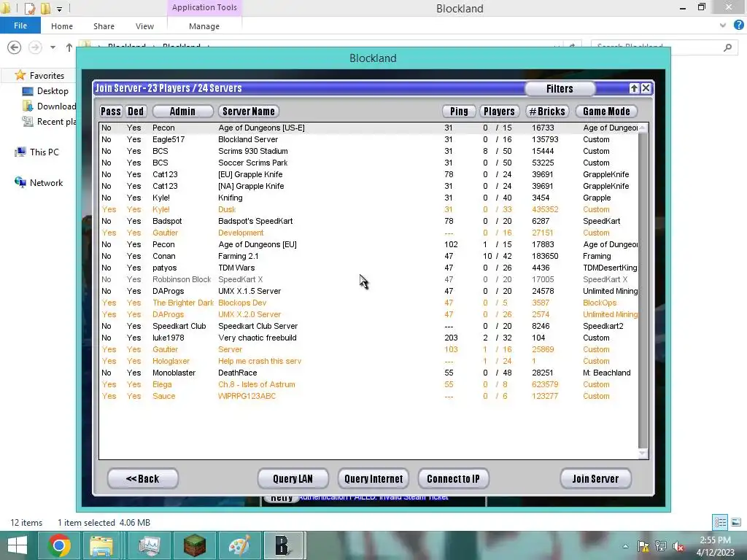Screen dimensions: 747x560
Task: Click the server list scrollbar
Action: tap(643, 289)
